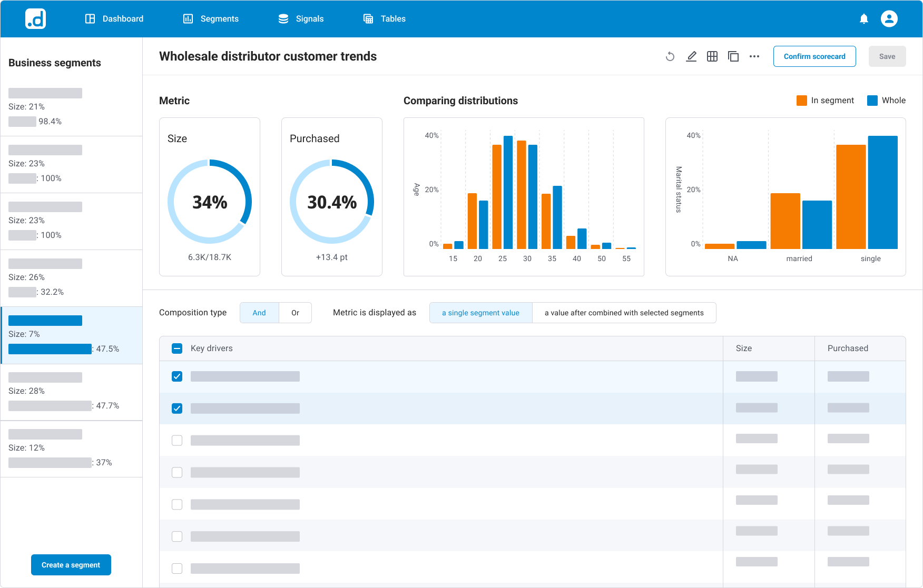
Task: Uncheck the second key driver row
Action: pos(177,408)
